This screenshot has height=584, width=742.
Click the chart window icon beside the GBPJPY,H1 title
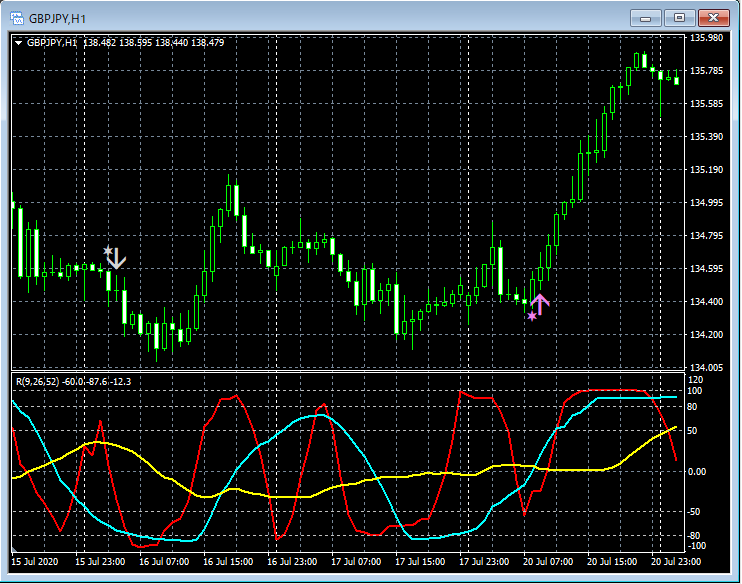pos(17,18)
